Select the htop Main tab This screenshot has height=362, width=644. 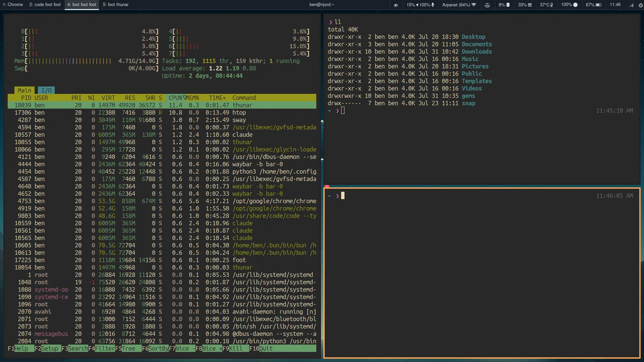pos(24,90)
